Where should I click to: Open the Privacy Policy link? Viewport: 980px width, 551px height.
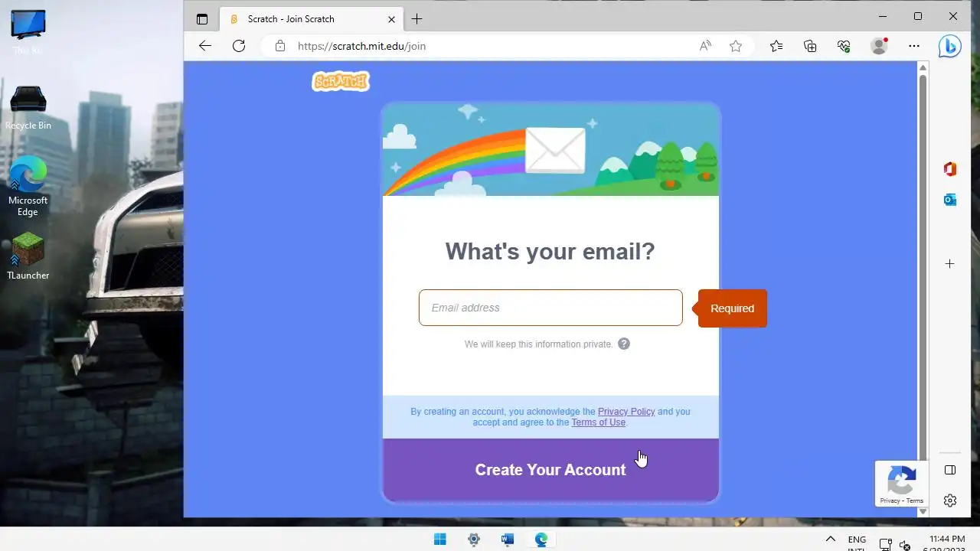pyautogui.click(x=626, y=412)
